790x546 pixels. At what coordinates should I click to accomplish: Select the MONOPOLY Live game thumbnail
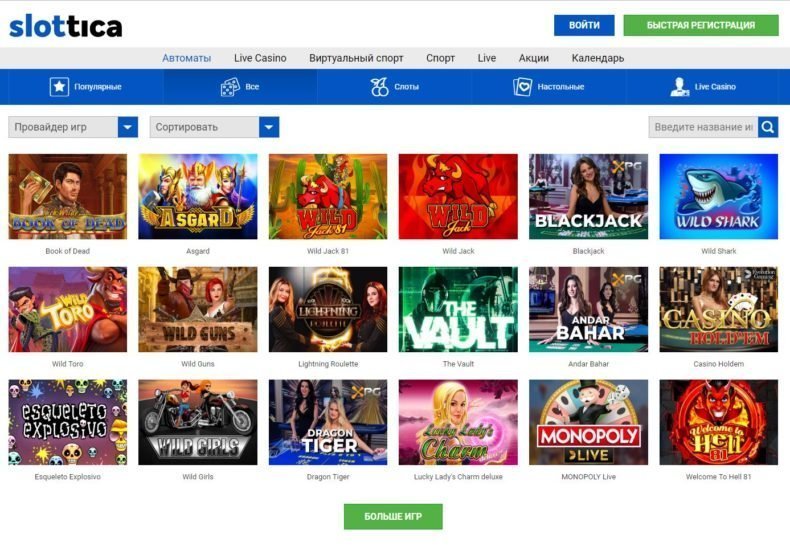coord(588,422)
